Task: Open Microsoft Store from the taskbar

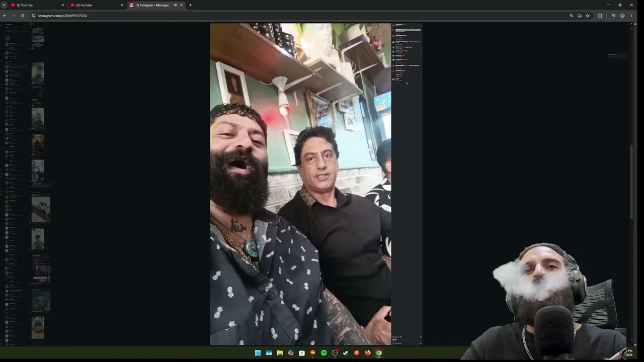Action: [x=302, y=353]
